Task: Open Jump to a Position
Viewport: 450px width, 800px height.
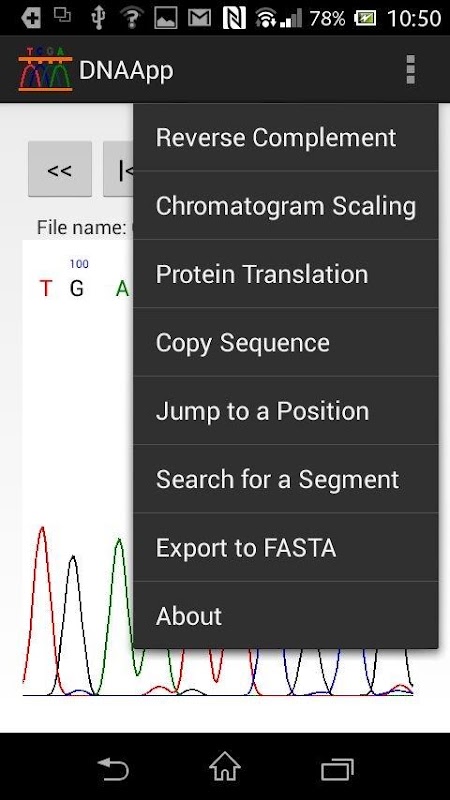Action: [286, 411]
